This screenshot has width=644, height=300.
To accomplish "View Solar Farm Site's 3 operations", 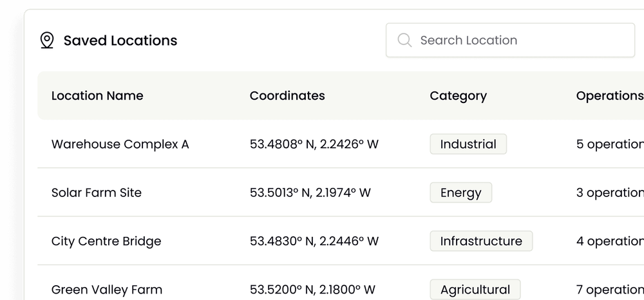I will click(609, 192).
